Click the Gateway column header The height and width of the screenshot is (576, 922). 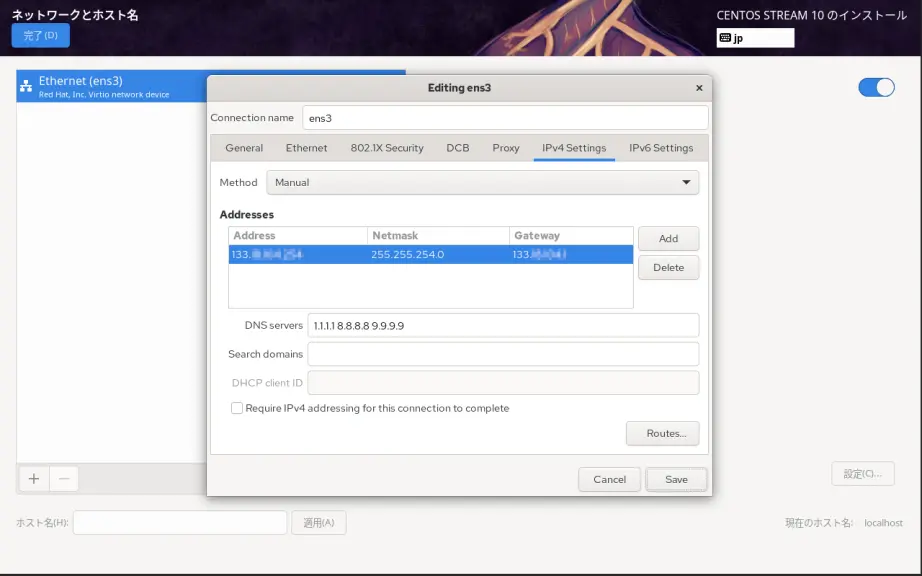[x=571, y=236]
